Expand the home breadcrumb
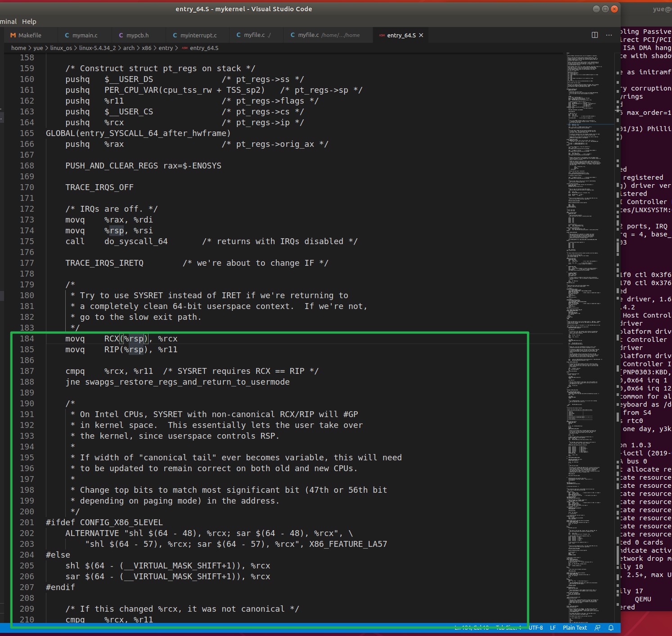The image size is (672, 636). pyautogui.click(x=18, y=48)
